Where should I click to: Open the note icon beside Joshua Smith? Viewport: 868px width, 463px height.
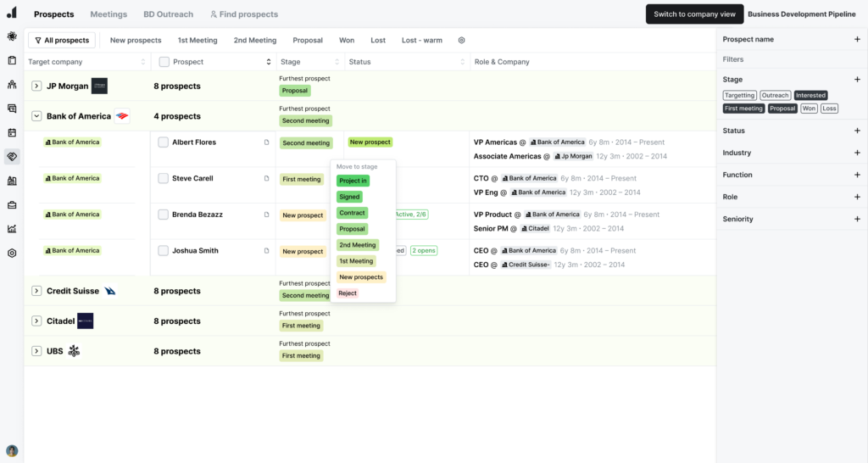click(x=266, y=250)
